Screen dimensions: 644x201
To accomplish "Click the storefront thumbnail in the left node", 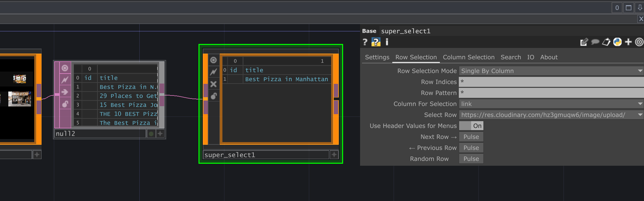I will [x=19, y=99].
